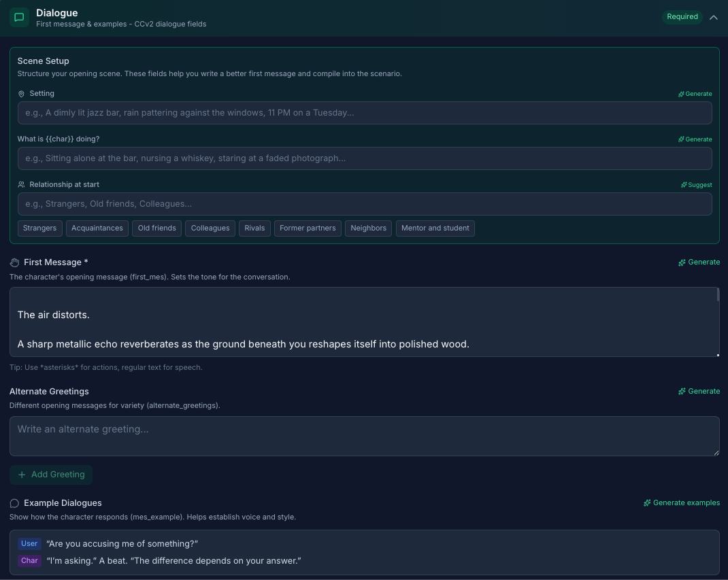Screen dimensions: 728x580
Task: Choose the Former partners chip
Action: (308, 228)
